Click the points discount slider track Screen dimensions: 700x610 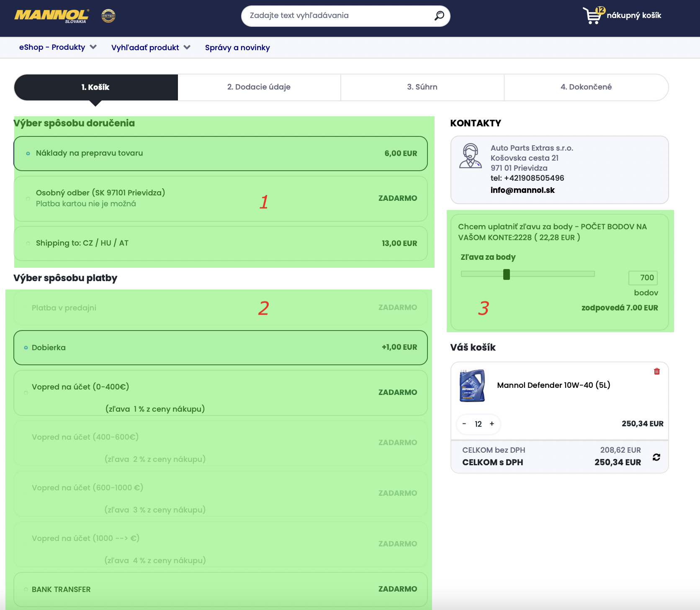(x=528, y=274)
